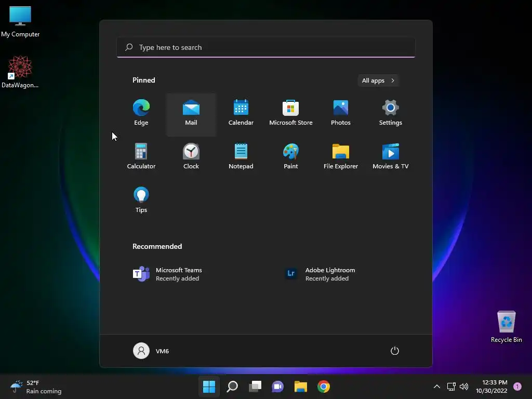The image size is (532, 399).
Task: Select the Recycle Bin desktop icon
Action: tap(506, 327)
